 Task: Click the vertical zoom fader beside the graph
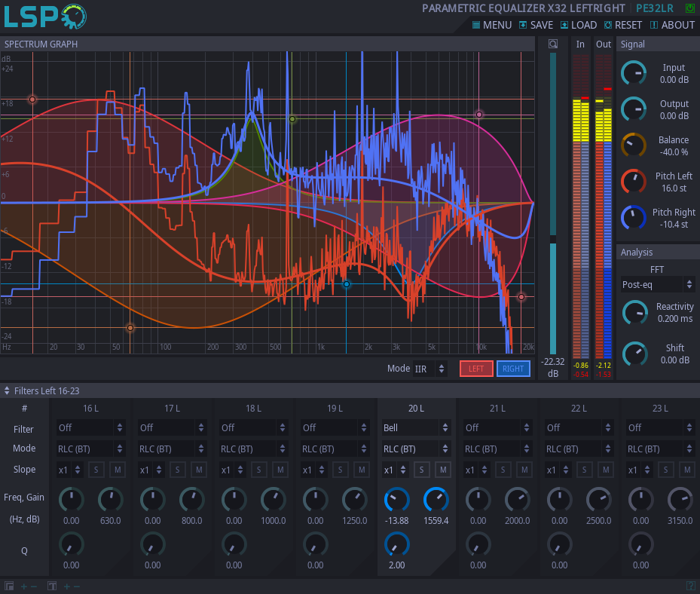[553, 204]
